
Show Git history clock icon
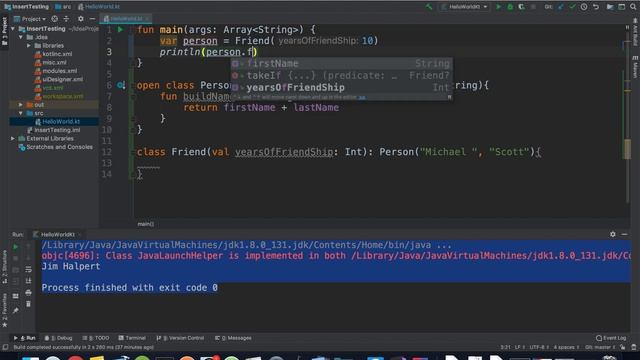point(584,7)
